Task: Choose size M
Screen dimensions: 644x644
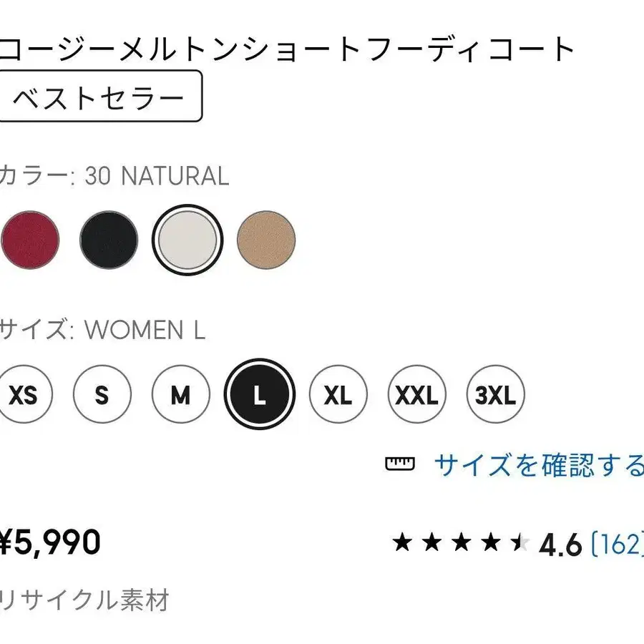Action: click(181, 394)
